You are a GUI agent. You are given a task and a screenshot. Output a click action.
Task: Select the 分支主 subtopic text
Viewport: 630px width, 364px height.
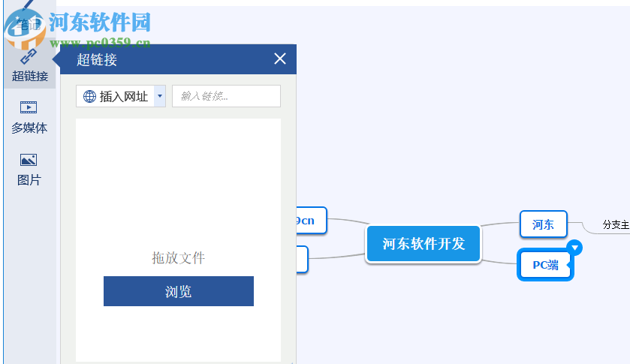tap(616, 224)
